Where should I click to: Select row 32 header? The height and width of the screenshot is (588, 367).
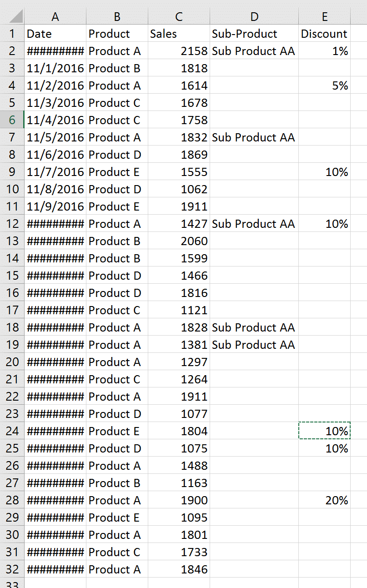pyautogui.click(x=12, y=569)
